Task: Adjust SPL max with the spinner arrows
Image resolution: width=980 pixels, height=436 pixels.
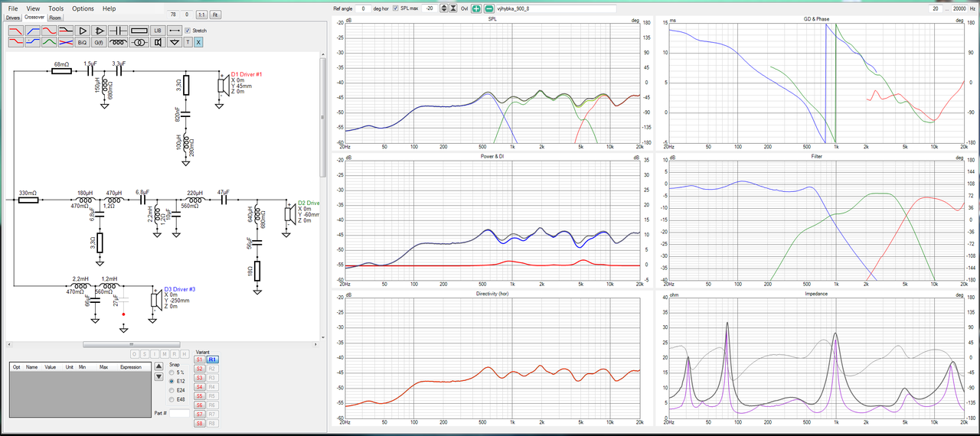Action: tap(444, 8)
